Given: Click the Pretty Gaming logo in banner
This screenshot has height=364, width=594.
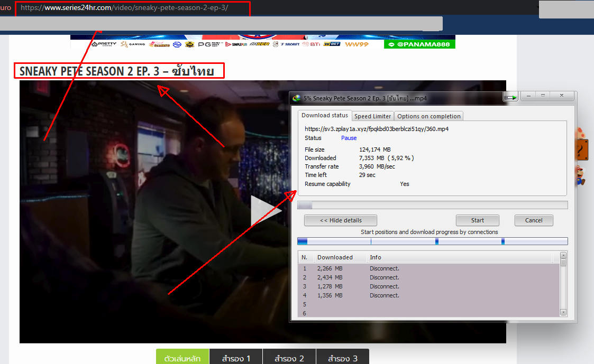Looking at the screenshot, I should [x=104, y=44].
